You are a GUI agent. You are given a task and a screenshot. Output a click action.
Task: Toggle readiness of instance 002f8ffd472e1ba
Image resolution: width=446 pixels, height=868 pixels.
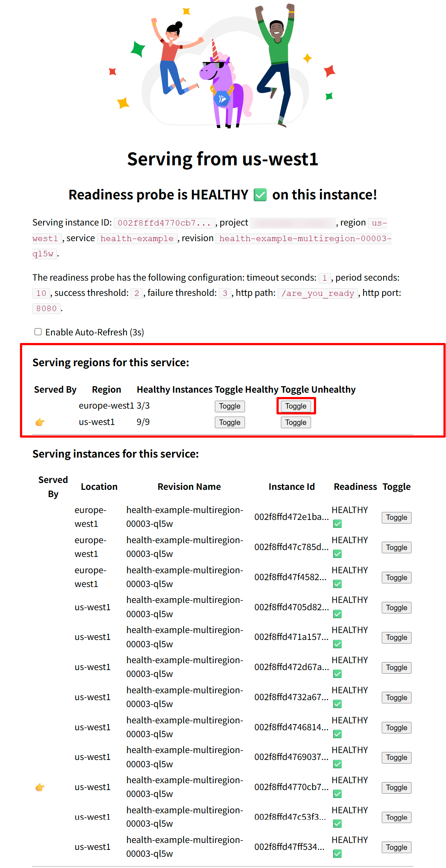point(396,517)
